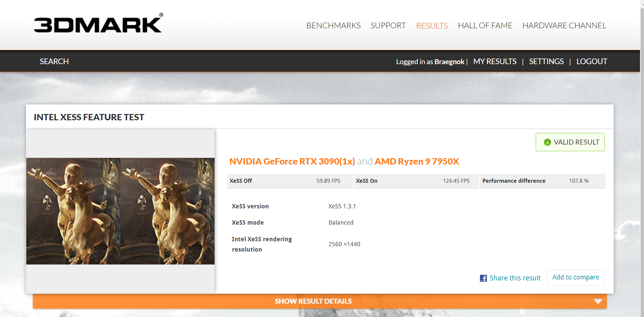Image resolution: width=644 pixels, height=317 pixels.
Task: Click the Intel XeSS Feature Test heading
Action: point(89,117)
